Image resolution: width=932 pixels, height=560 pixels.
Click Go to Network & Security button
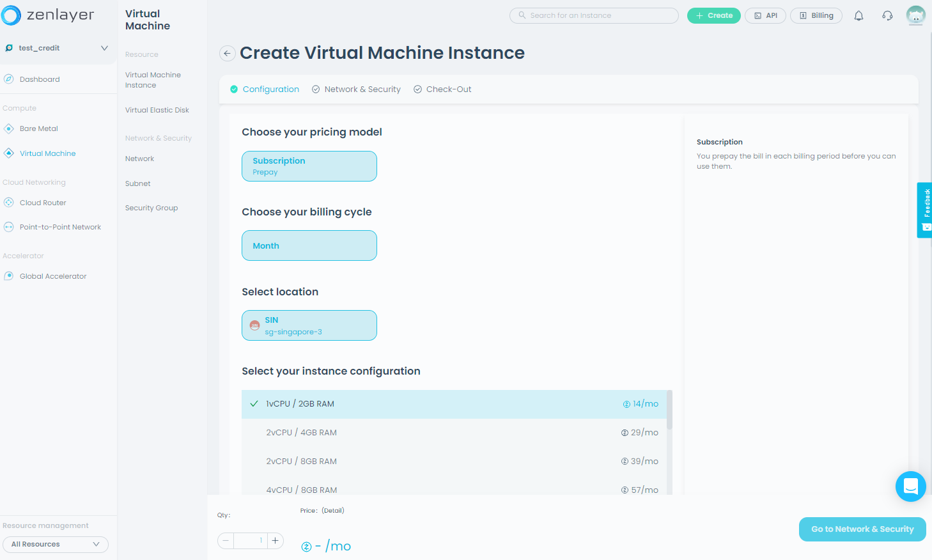coord(862,529)
